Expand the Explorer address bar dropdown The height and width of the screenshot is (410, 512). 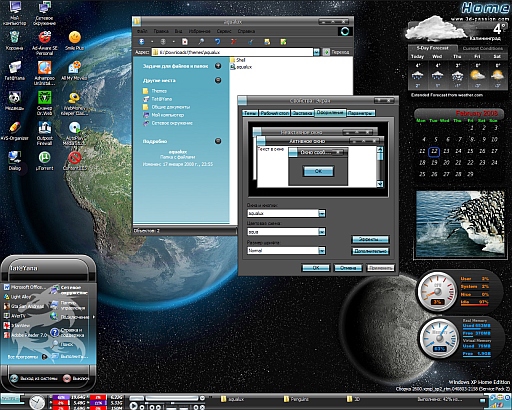(x=316, y=52)
